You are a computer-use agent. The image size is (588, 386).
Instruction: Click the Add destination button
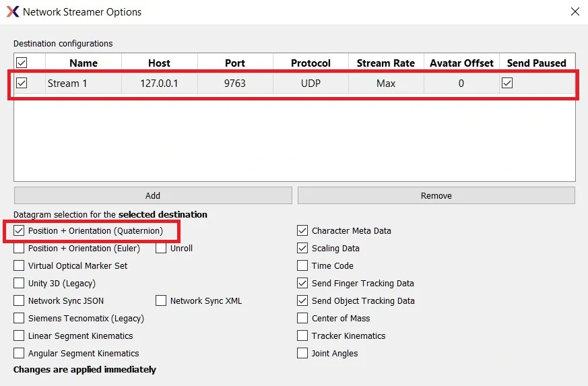153,195
